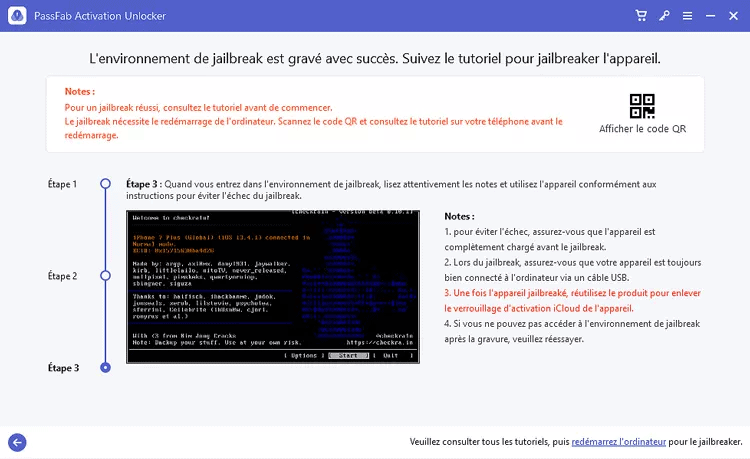The image size is (750, 459).
Task: Open the shopping cart purchase icon
Action: pyautogui.click(x=641, y=16)
